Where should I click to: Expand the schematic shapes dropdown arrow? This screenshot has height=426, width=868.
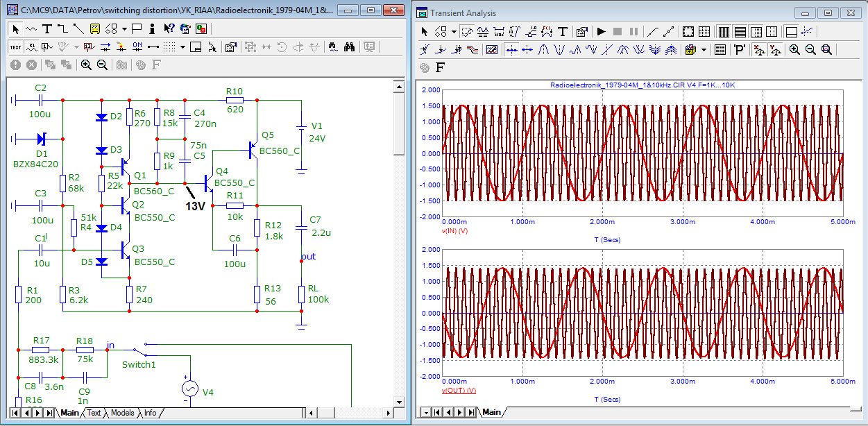point(124,28)
